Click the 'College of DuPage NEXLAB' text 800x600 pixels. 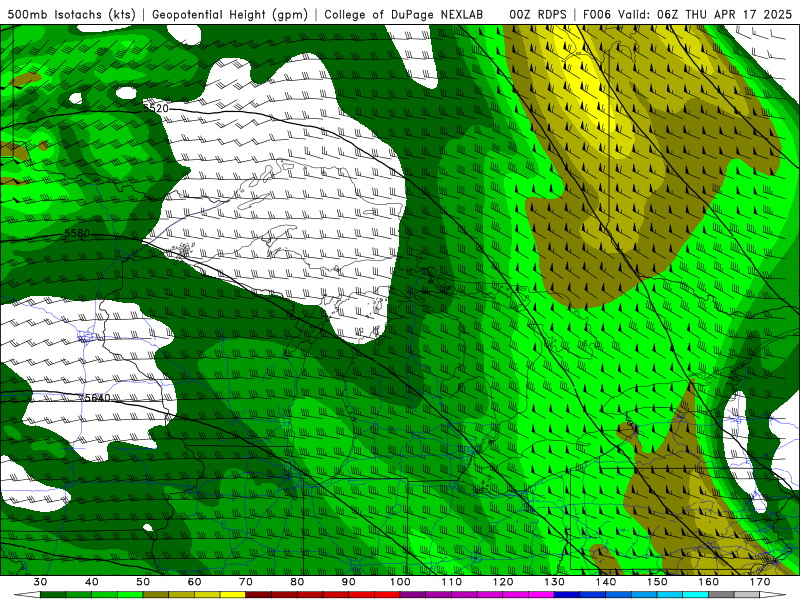pyautogui.click(x=403, y=15)
